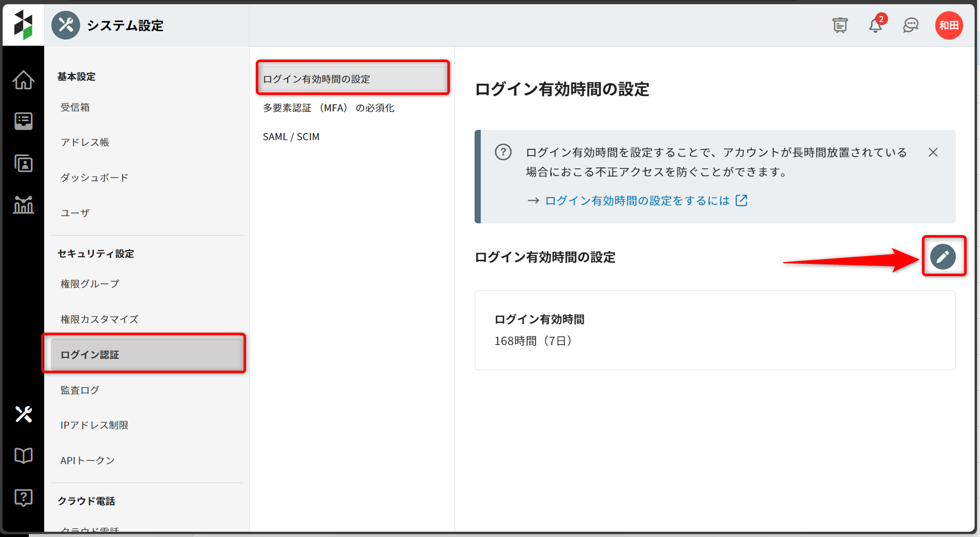The image size is (980, 537).
Task: Select APIトークン in security settings
Action: [x=88, y=461]
